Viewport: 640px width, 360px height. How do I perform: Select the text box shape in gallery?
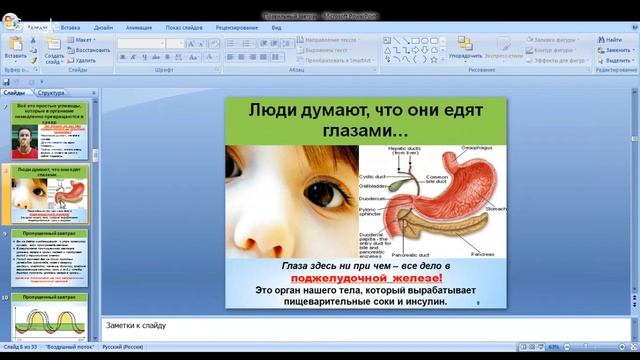pyautogui.click(x=387, y=40)
